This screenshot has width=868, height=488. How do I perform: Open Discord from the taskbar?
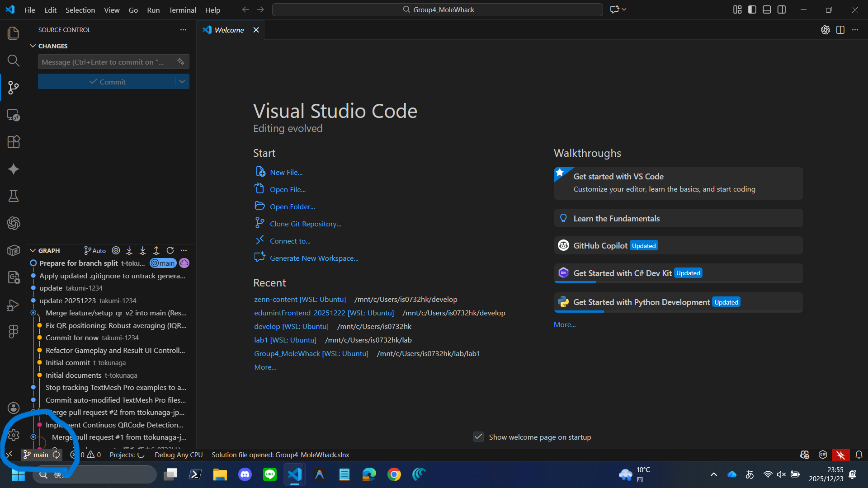(245, 474)
